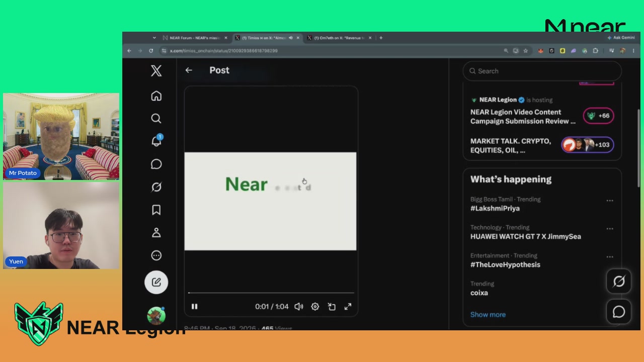Reload the page in the browser

pyautogui.click(x=151, y=51)
